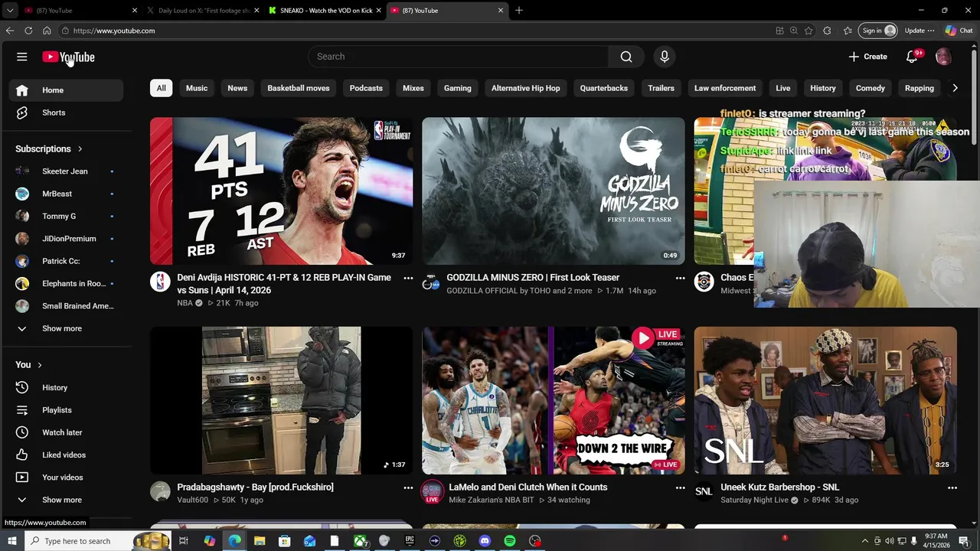Open the Godzilla Minus Zero thumbnail
The image size is (980, 551).
tap(554, 191)
